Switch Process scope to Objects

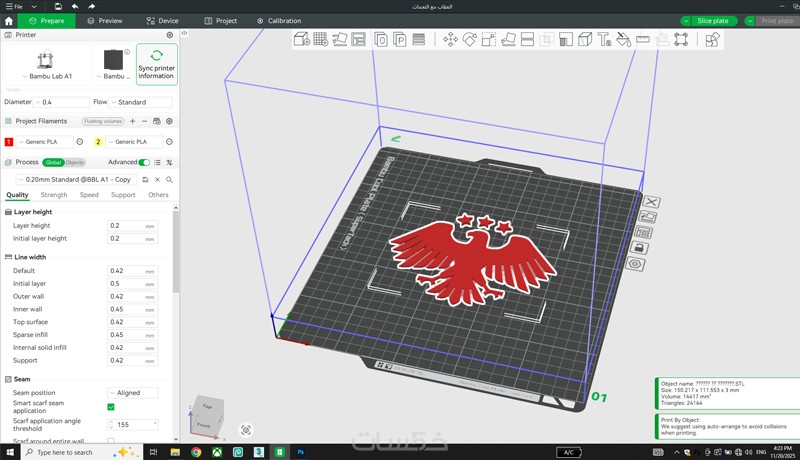click(74, 162)
